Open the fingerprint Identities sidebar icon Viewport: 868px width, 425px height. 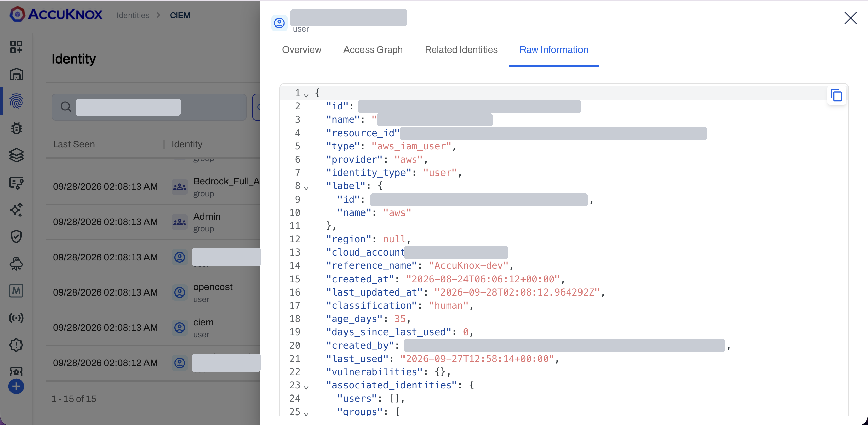[x=16, y=101]
